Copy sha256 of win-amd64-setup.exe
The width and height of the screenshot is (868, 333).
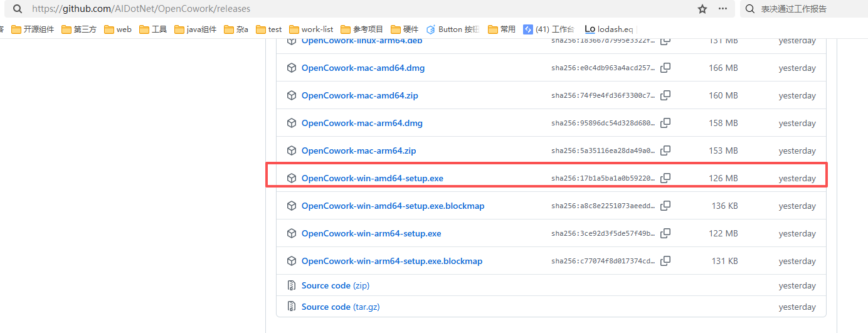[x=665, y=178]
